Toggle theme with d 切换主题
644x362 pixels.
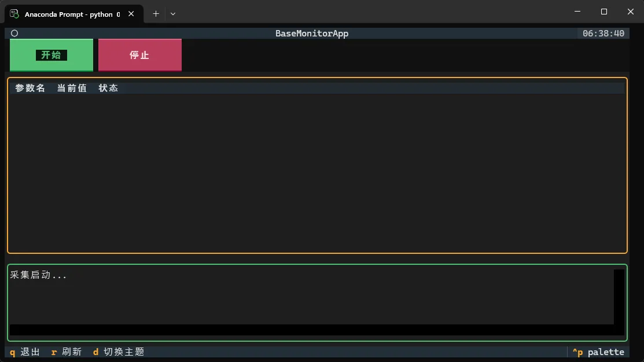click(x=119, y=352)
